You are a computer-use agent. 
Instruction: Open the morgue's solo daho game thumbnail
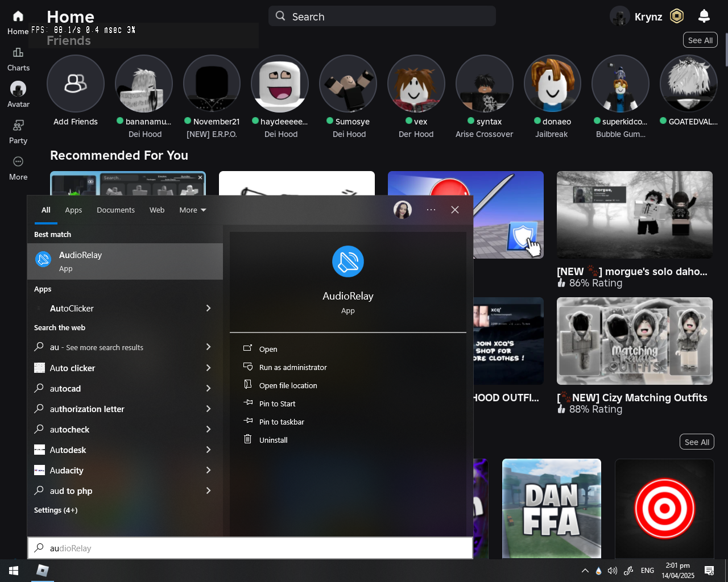pos(635,215)
